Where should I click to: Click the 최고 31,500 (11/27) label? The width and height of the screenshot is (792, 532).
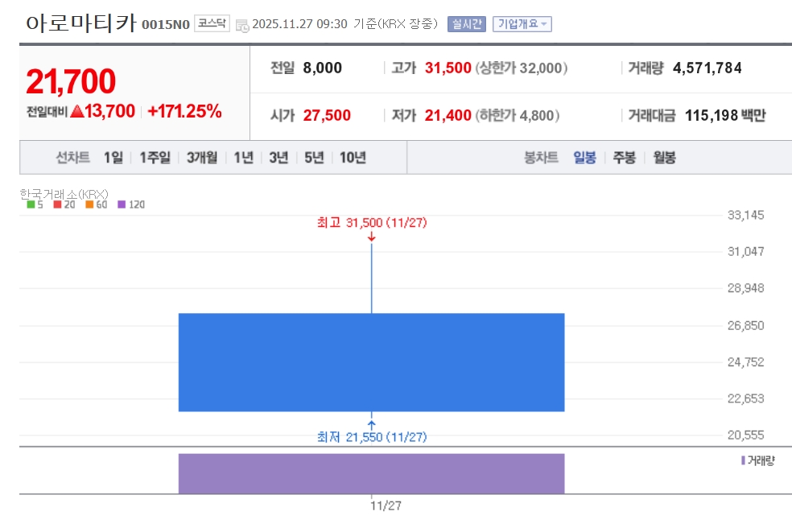[x=372, y=222]
